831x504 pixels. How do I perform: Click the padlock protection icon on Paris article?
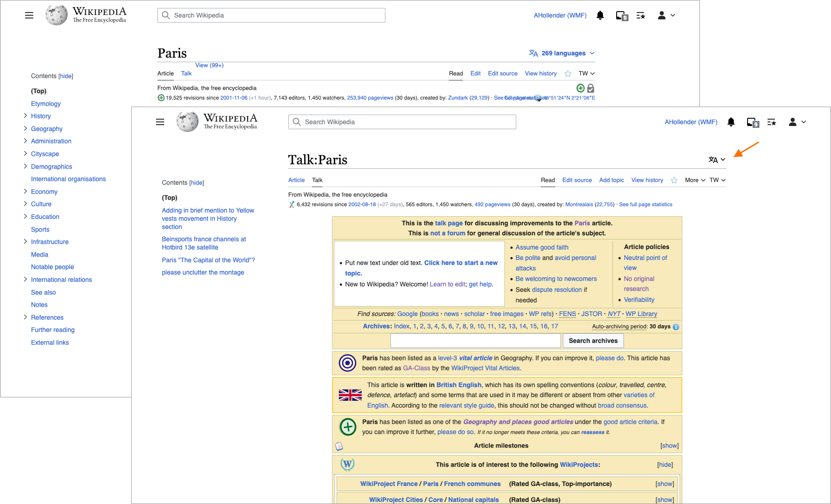[591, 88]
